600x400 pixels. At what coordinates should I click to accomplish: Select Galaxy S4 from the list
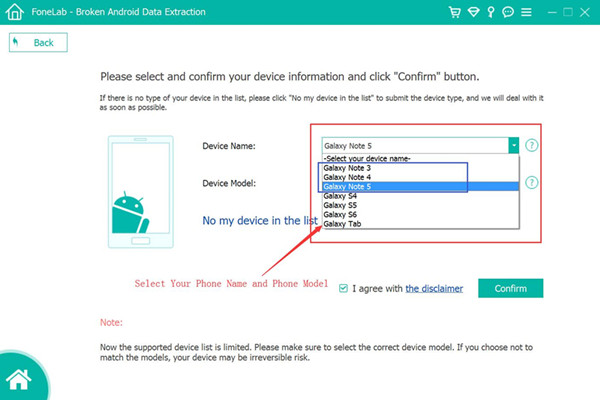(420, 196)
